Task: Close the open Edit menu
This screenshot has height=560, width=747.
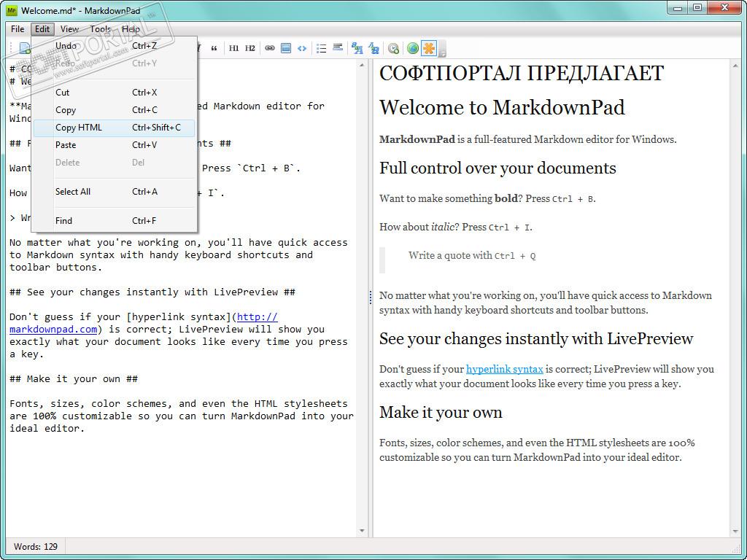Action: [x=42, y=29]
